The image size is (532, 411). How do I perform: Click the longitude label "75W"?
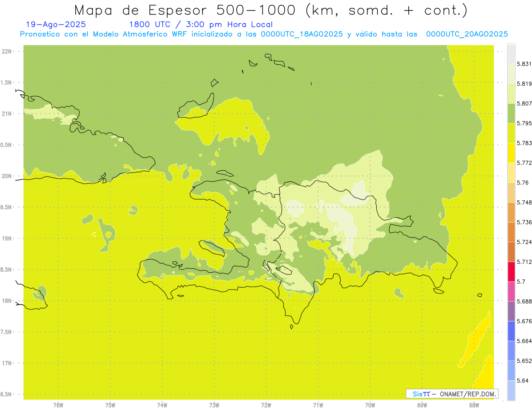click(x=110, y=405)
